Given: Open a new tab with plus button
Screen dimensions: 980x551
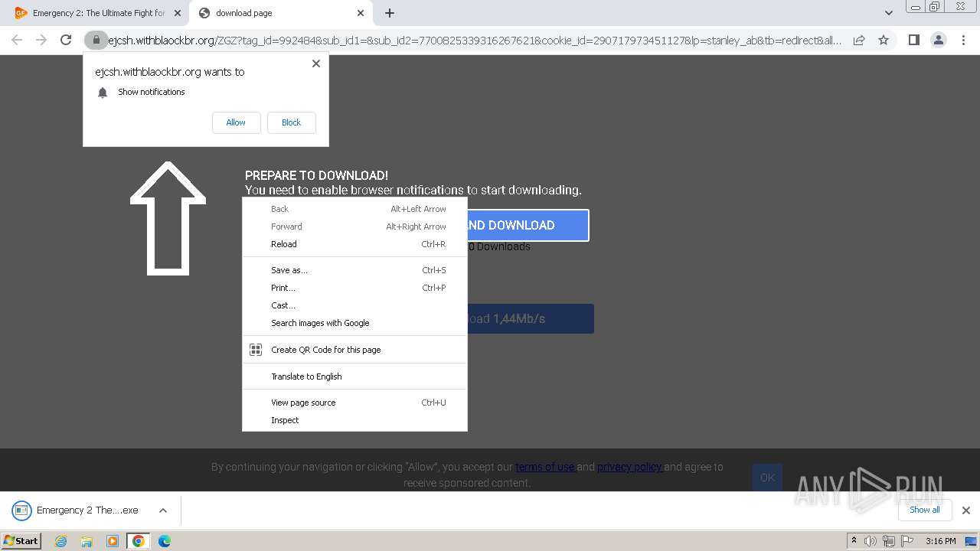Looking at the screenshot, I should [x=390, y=13].
